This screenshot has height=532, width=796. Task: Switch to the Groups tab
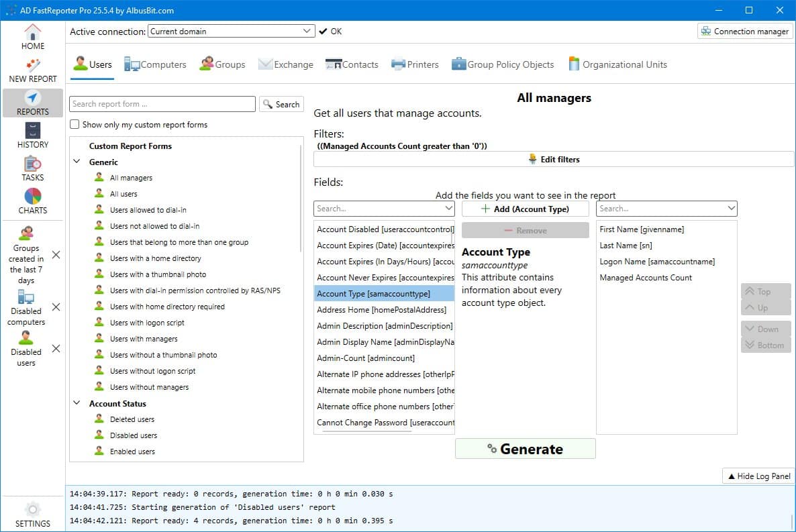point(222,64)
